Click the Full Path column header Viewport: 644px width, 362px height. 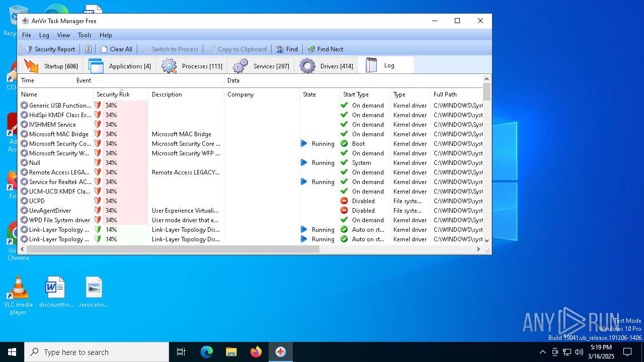pyautogui.click(x=456, y=94)
